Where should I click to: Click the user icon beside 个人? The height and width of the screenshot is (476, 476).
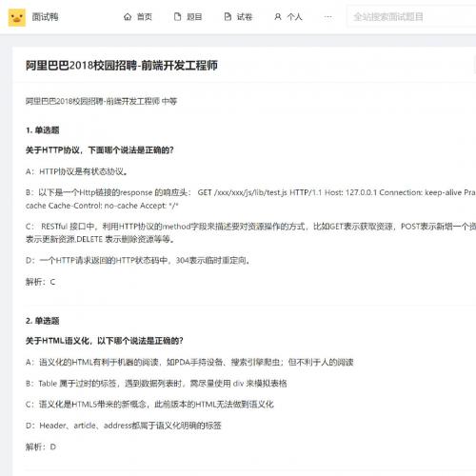[x=278, y=17]
